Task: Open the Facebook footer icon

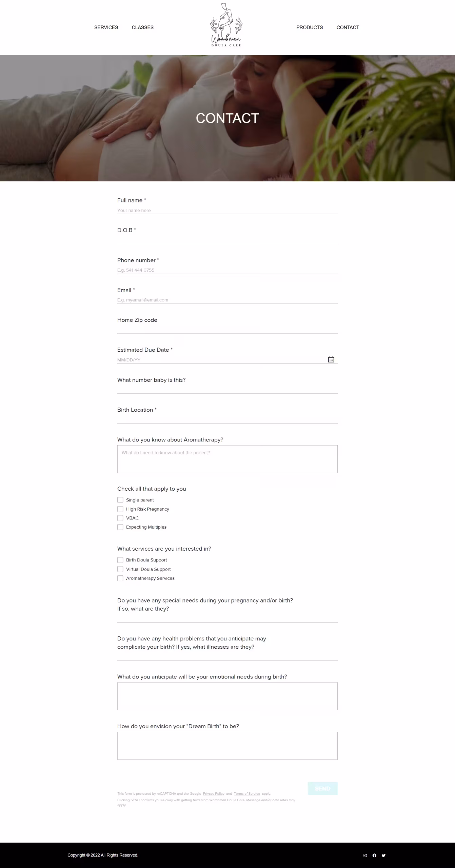Action: tap(374, 855)
